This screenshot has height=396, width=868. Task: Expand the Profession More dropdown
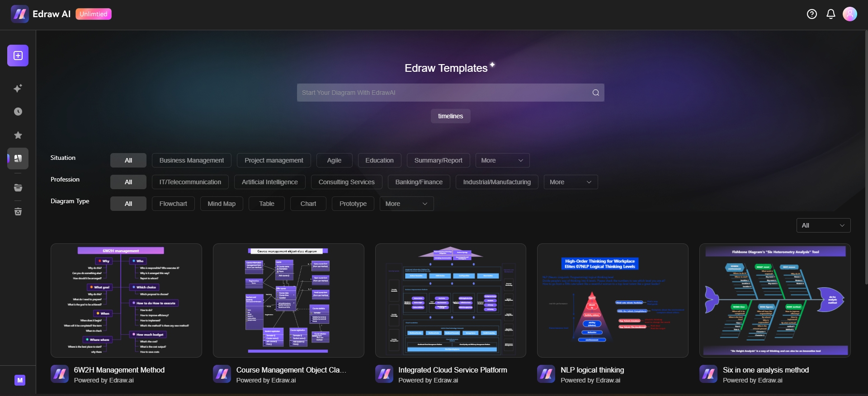[571, 182]
